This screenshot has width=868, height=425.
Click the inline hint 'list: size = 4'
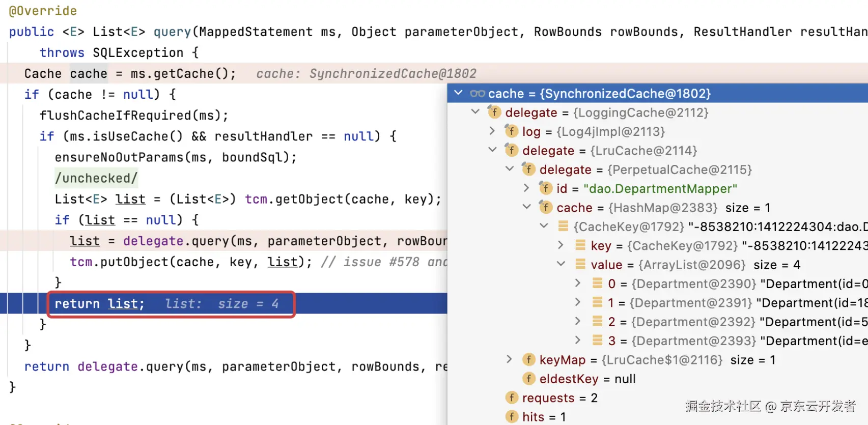pyautogui.click(x=222, y=304)
